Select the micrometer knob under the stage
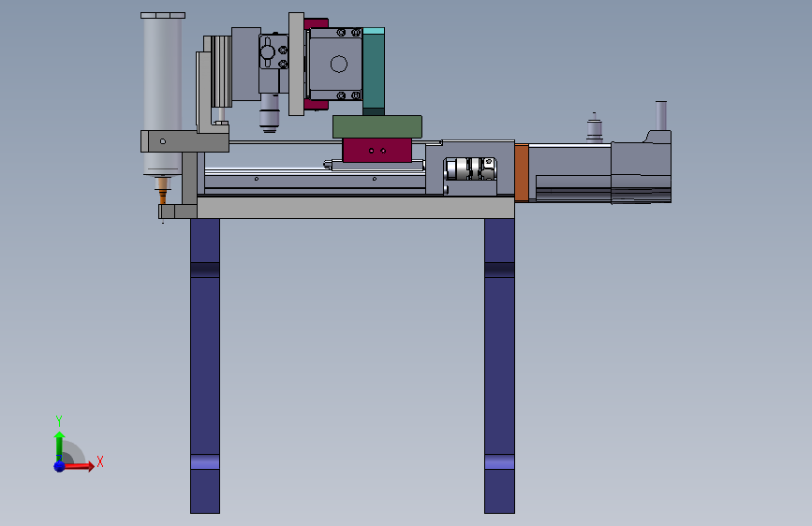 pyautogui.click(x=270, y=113)
